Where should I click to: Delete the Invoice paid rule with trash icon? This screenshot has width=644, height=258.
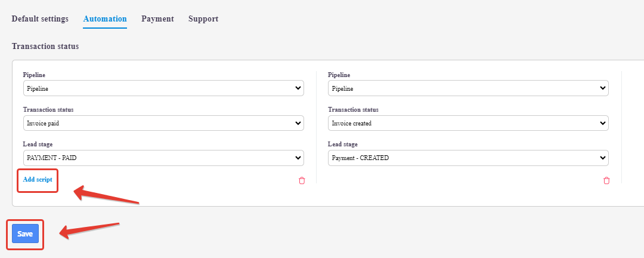[x=301, y=180]
